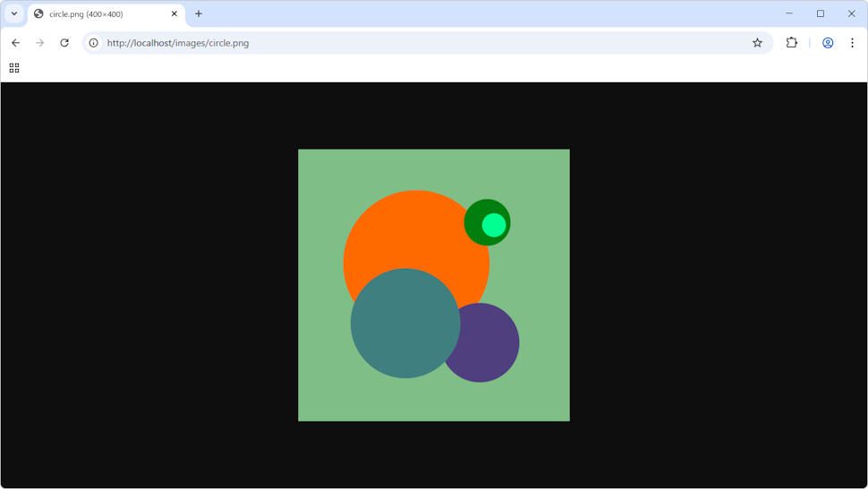Click the dark green circle ring

tap(474, 215)
